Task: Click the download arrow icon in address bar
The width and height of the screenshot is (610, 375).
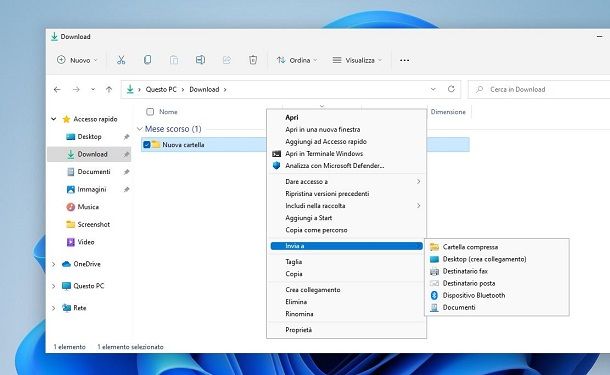Action: [x=130, y=89]
